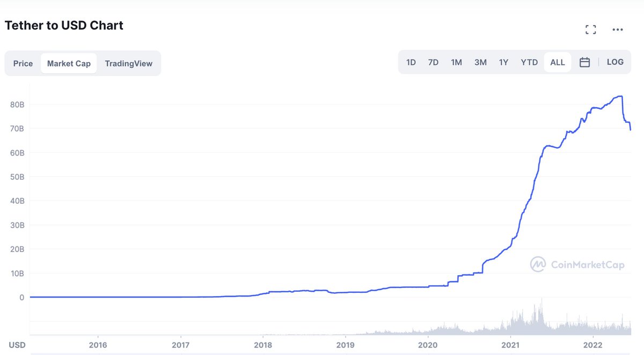Open the calendar date range picker
The height and width of the screenshot is (355, 644).
pyautogui.click(x=585, y=62)
